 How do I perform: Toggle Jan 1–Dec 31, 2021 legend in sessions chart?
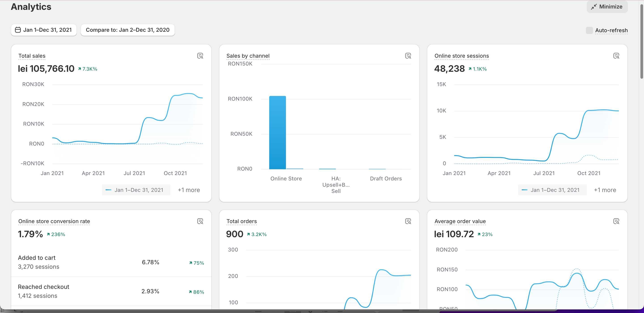(552, 190)
